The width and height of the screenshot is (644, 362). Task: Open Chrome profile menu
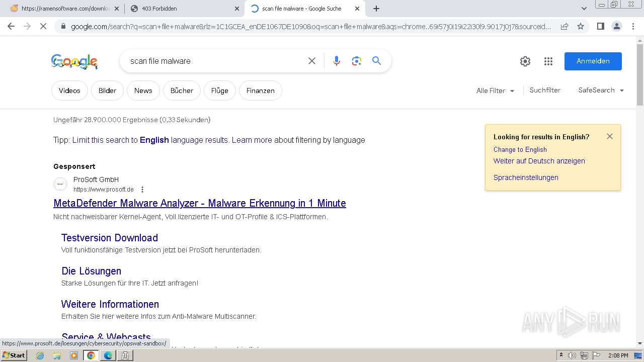(x=616, y=26)
